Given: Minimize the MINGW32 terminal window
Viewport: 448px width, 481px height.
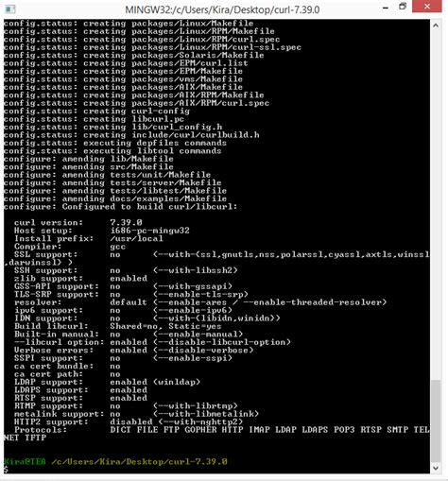Looking at the screenshot, I should 385,8.
